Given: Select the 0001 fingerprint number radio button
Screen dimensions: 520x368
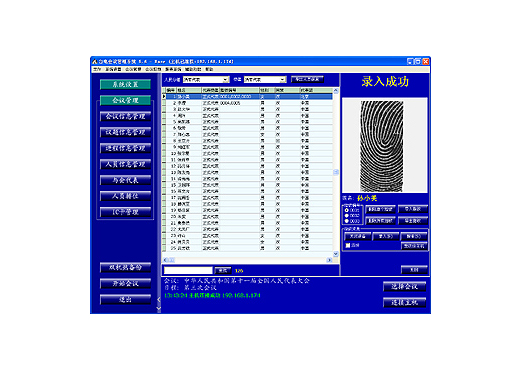Looking at the screenshot, I should [x=347, y=210].
